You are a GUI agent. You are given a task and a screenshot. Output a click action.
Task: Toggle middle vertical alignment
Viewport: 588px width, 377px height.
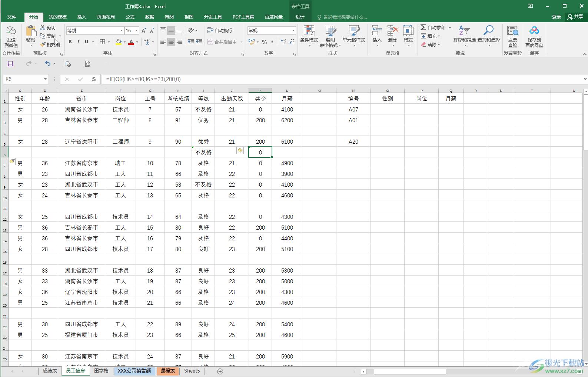(x=171, y=30)
